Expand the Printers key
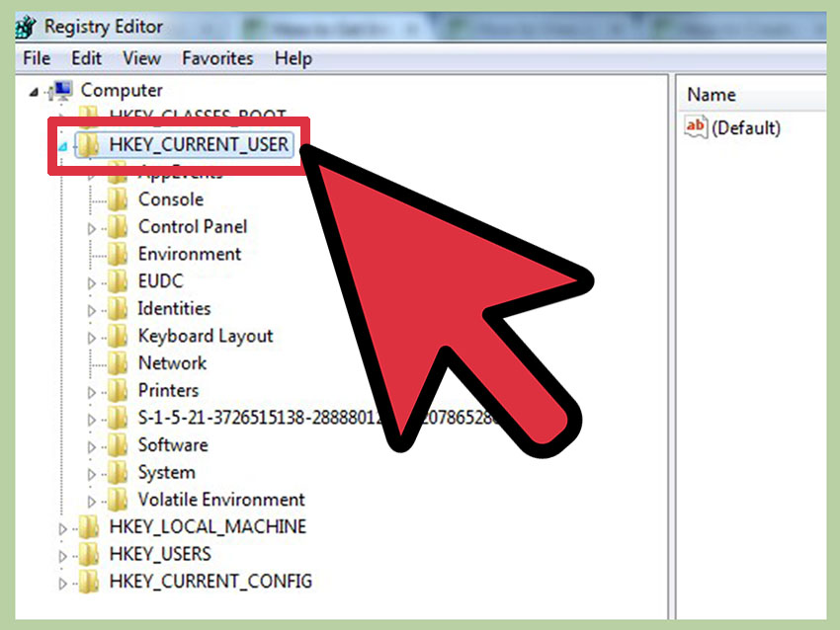 pos(92,392)
